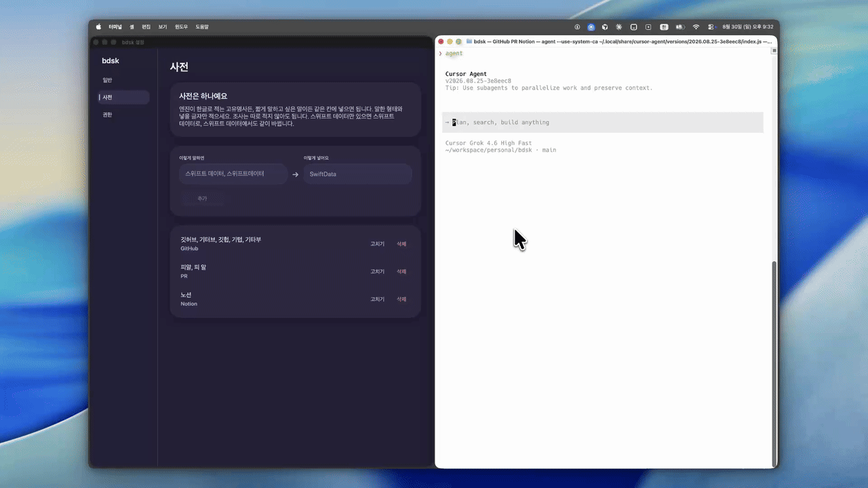Click the starburst menu bar icon
Screen dimensions: 868x488
[618, 27]
